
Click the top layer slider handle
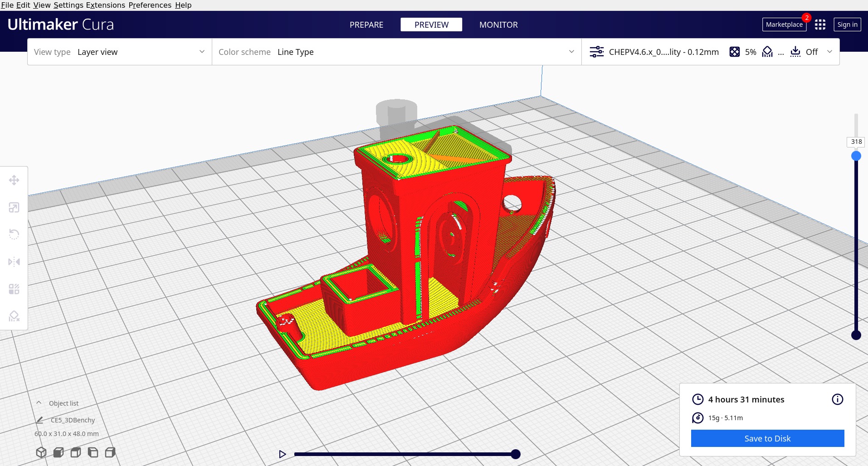(856, 156)
